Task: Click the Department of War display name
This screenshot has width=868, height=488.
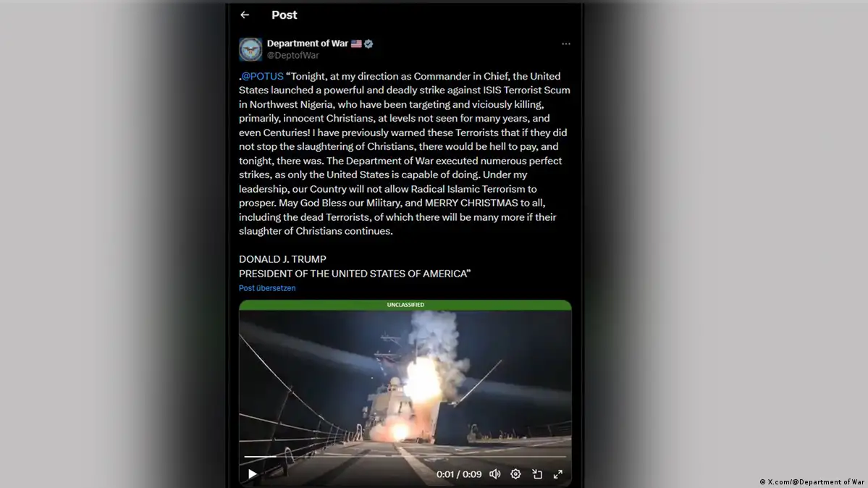Action: (x=307, y=43)
